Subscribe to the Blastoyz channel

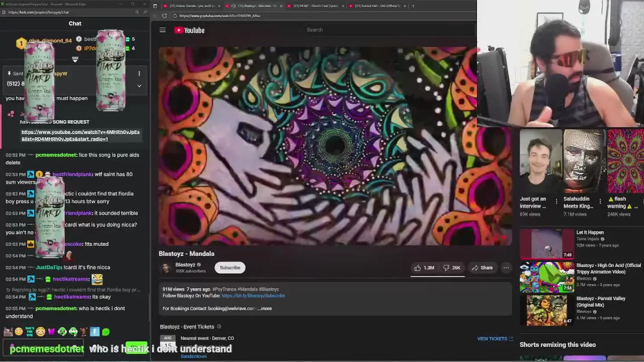point(230,268)
